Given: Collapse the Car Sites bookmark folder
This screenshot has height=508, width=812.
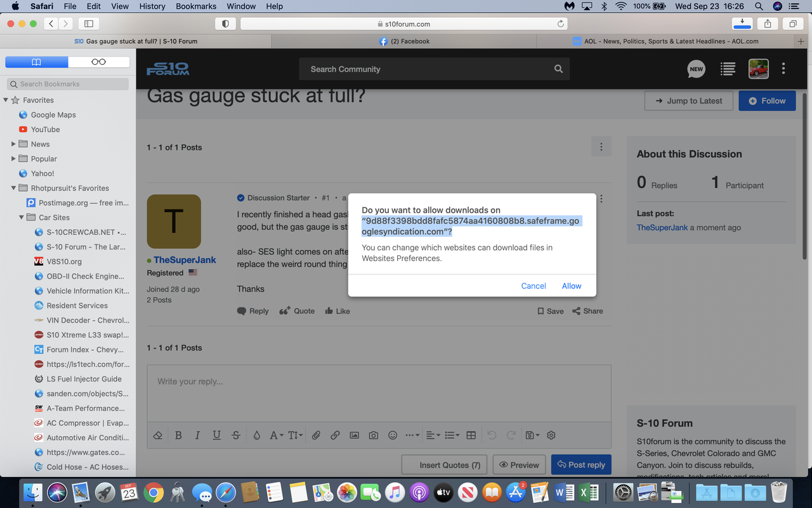Looking at the screenshot, I should [22, 217].
